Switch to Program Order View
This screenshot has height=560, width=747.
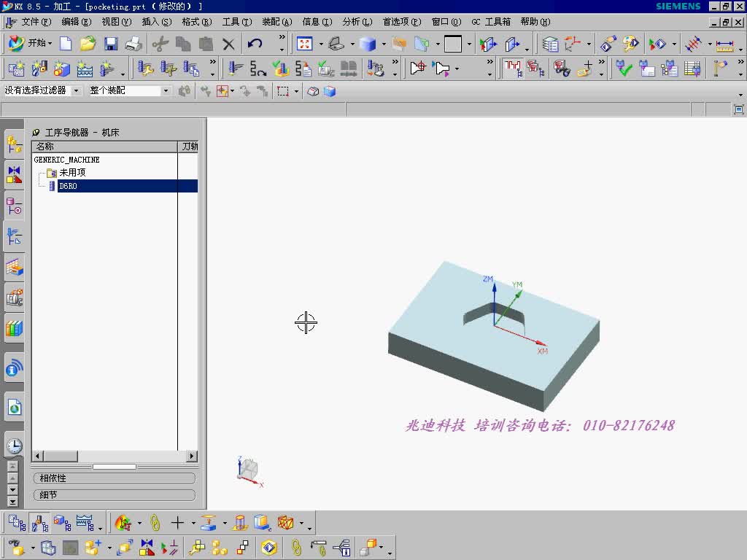pos(18,523)
